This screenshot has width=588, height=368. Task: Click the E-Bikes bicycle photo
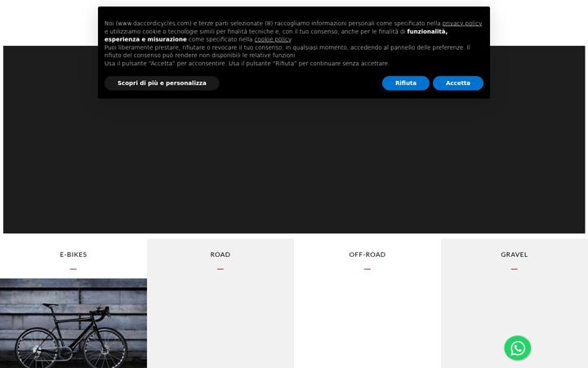[73, 323]
